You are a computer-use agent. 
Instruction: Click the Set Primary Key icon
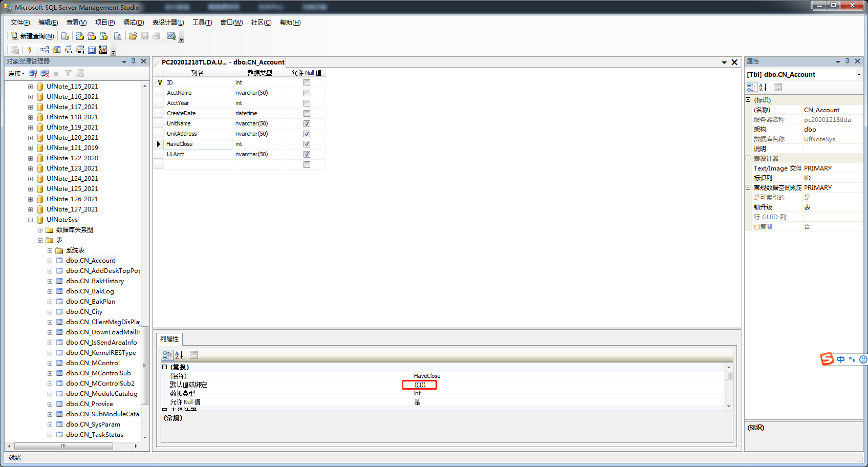pos(30,50)
